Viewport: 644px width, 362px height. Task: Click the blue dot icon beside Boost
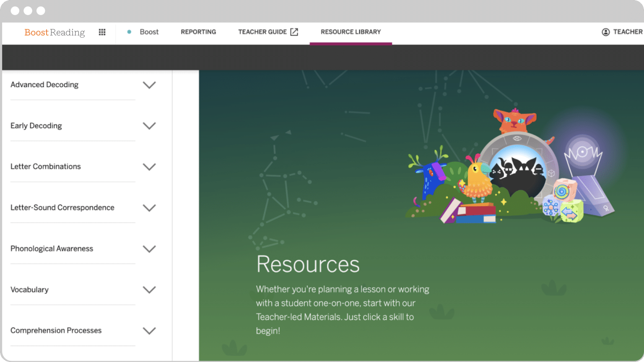coord(129,32)
